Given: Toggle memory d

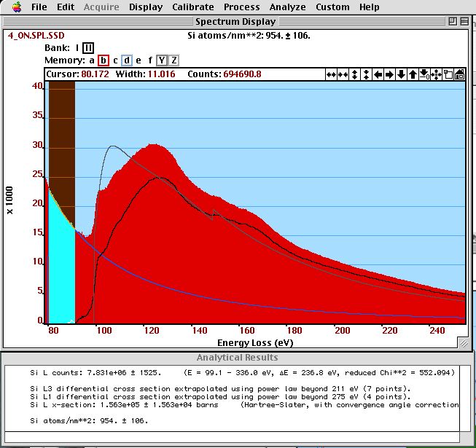Looking at the screenshot, I should (x=126, y=60).
